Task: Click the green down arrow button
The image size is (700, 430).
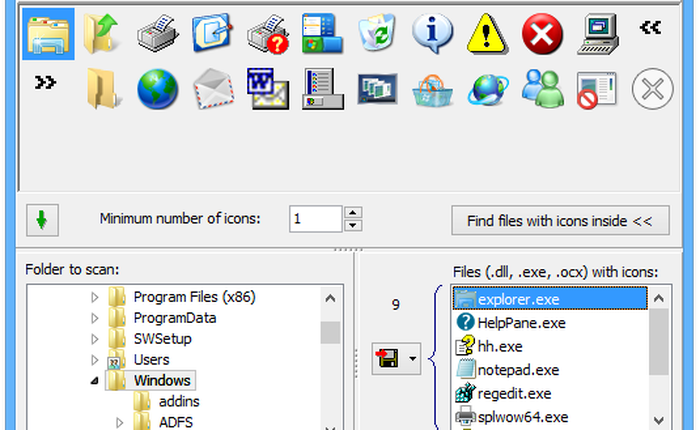Action: [42, 220]
